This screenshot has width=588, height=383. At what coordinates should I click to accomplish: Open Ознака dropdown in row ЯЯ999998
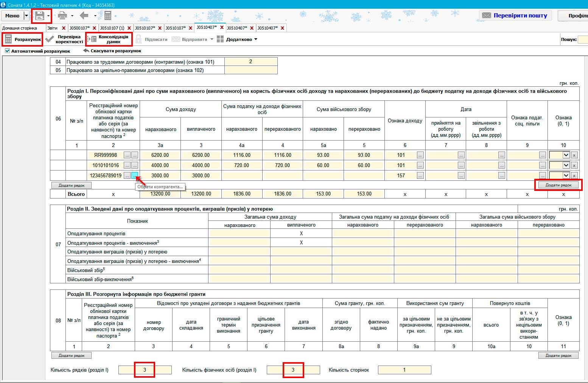point(566,155)
